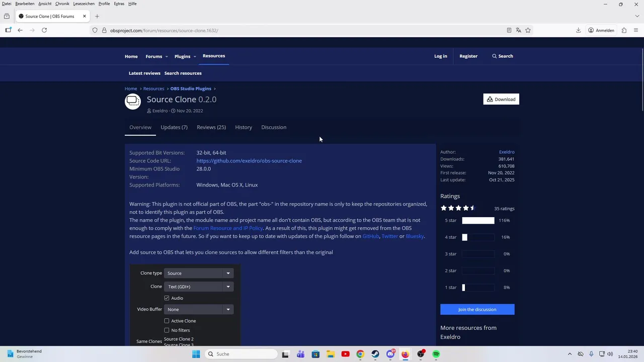The width and height of the screenshot is (644, 362).
Task: Click the 4 star rating bar
Action: pos(478,237)
